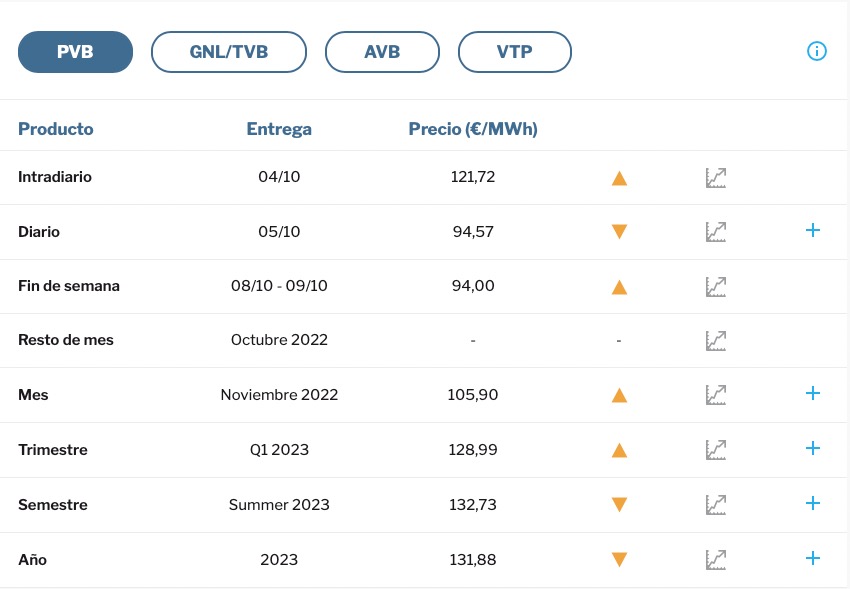Viewport: 850px width, 589px height.
Task: Show chart for Mes Noviembre 2022
Action: (x=715, y=395)
